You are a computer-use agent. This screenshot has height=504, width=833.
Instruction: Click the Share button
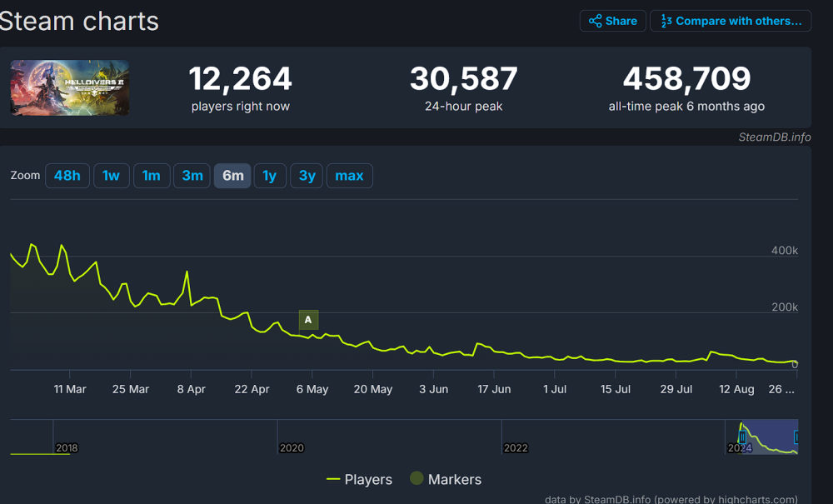(612, 21)
